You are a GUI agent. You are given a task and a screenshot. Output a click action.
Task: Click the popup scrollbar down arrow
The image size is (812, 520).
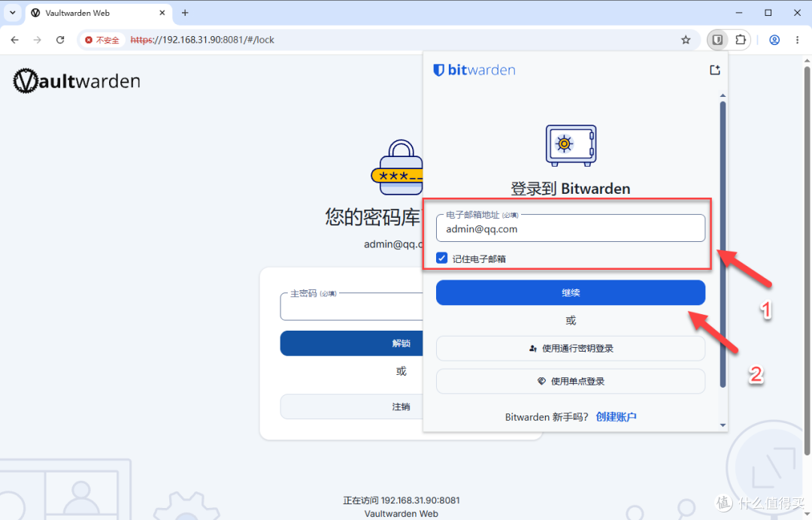pos(723,425)
